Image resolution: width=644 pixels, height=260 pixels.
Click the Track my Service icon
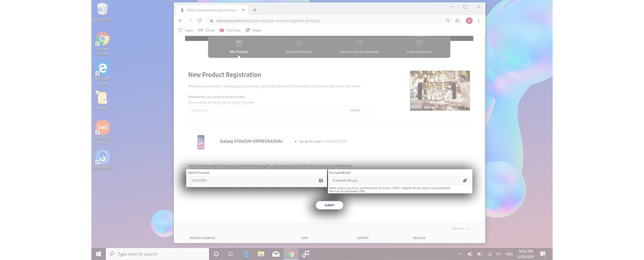419,43
